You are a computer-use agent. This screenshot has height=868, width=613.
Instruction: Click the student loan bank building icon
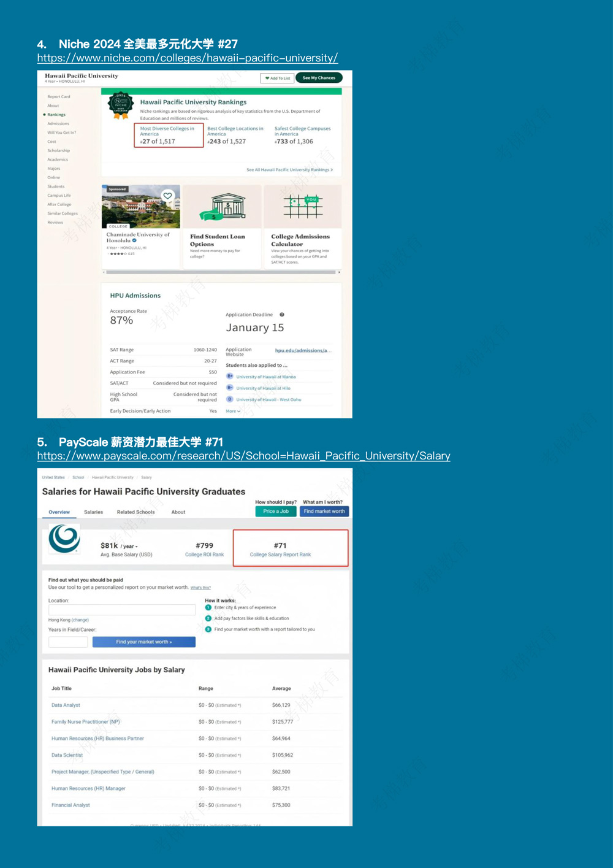point(227,206)
